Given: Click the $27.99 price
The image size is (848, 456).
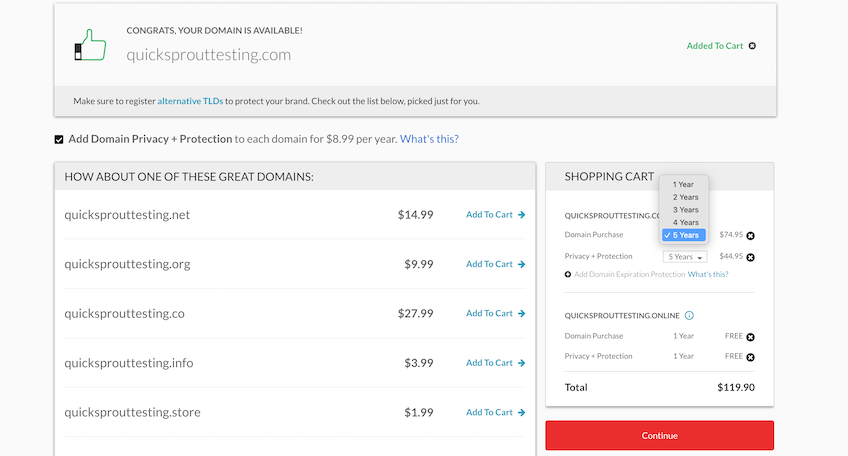Looking at the screenshot, I should [x=415, y=313].
